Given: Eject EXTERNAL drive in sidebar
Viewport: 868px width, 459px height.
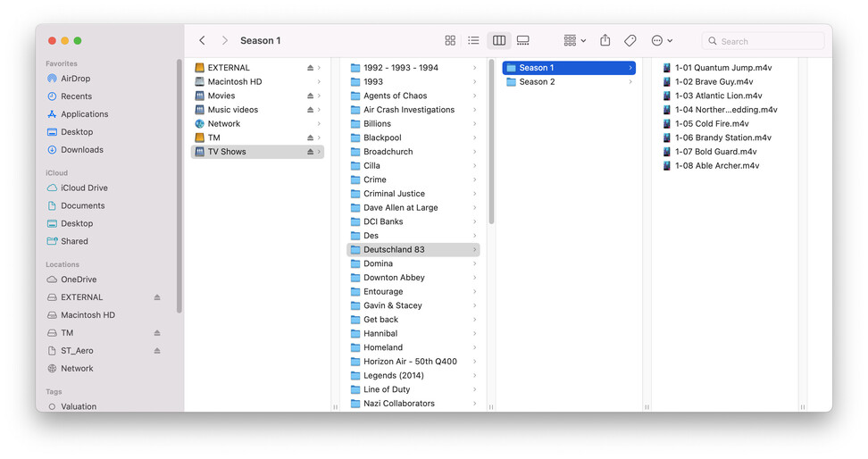Looking at the screenshot, I should coord(157,297).
